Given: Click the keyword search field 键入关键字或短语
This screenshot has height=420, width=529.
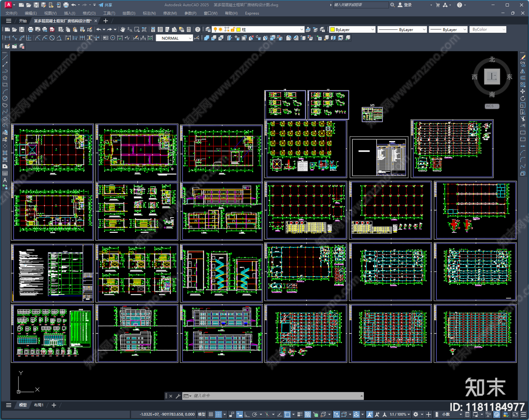Looking at the screenshot, I should coord(360,5).
